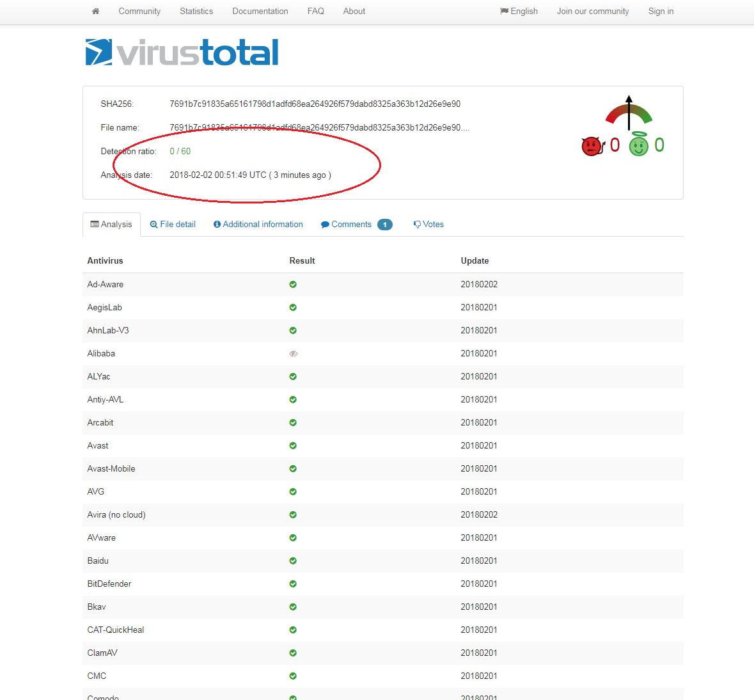The image size is (754, 700).
Task: Switch to the File detail tab
Action: (173, 224)
